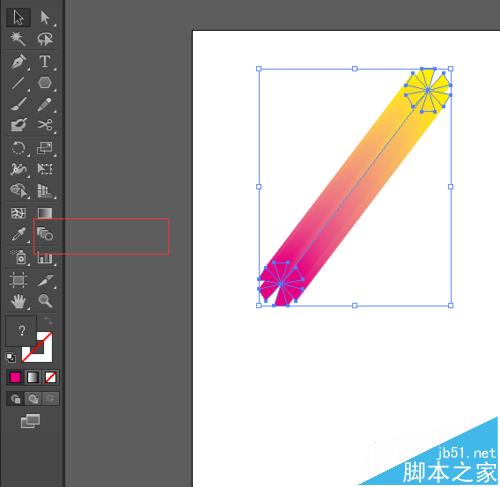Click right-middle bounding box handle
The image size is (500, 487).
451,187
